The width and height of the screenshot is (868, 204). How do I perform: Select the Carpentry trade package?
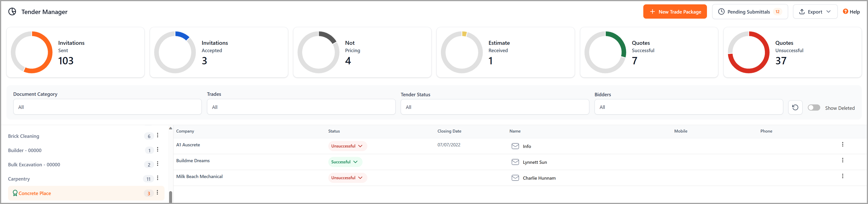tap(19, 179)
